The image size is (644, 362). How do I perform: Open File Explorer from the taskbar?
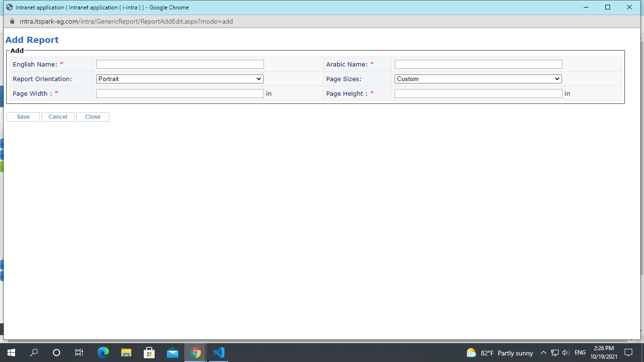126,353
